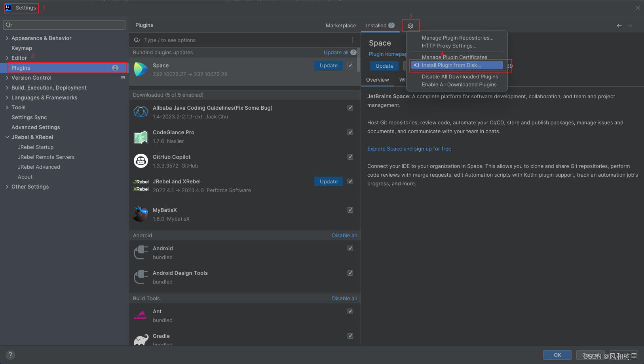
Task: Click the plugin list scrollbar
Action: click(x=359, y=60)
